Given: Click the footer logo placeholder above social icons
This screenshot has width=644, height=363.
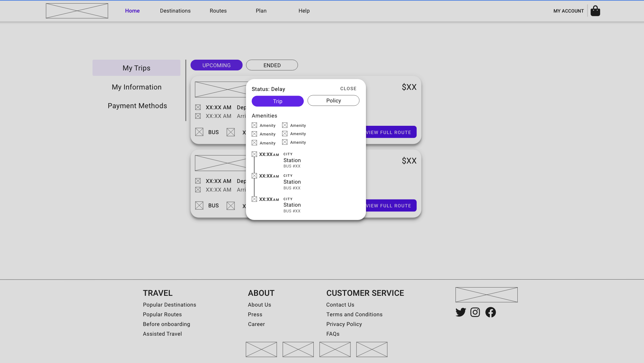Looking at the screenshot, I should click(486, 295).
